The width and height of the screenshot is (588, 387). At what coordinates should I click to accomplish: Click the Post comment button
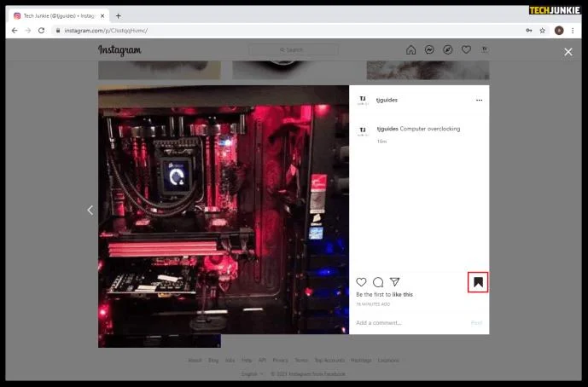pos(476,322)
